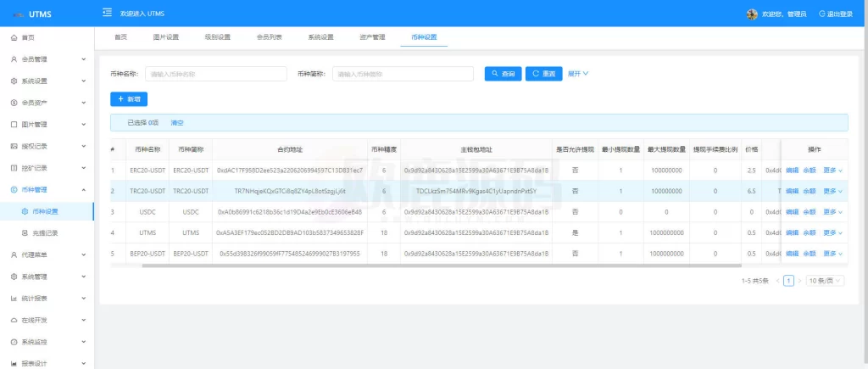Switch to the 会员列表 tab
The width and height of the screenshot is (868, 369).
(269, 37)
